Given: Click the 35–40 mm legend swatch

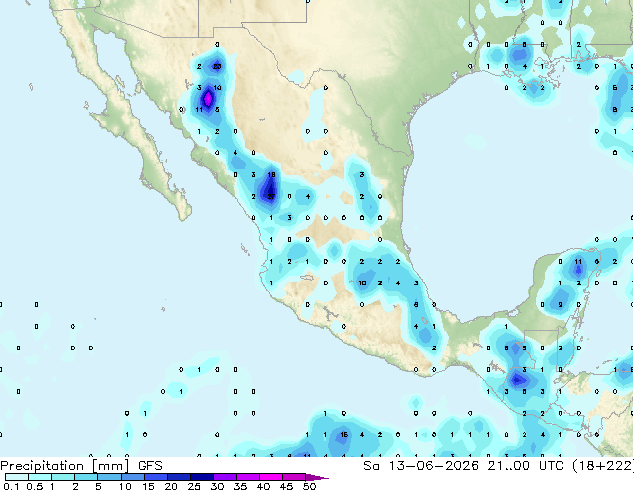Looking at the screenshot, I should point(247,477).
